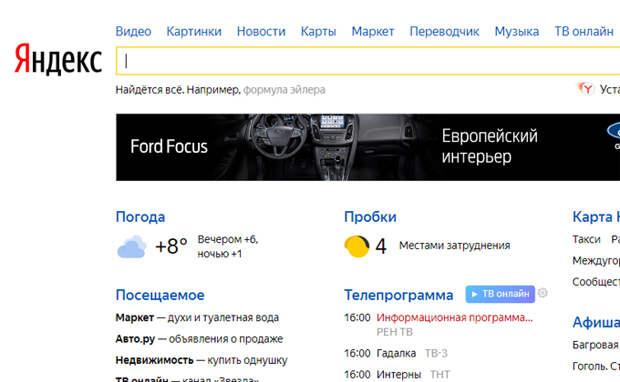Open the Пробки section heading
Viewport: 620px width, 382px height.
370,217
